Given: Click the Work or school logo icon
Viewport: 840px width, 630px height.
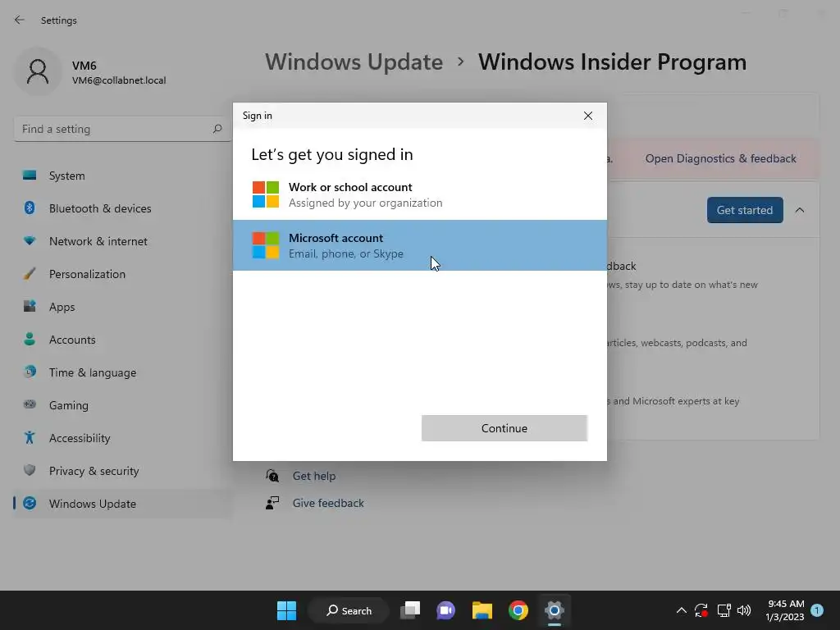Looking at the screenshot, I should [266, 194].
